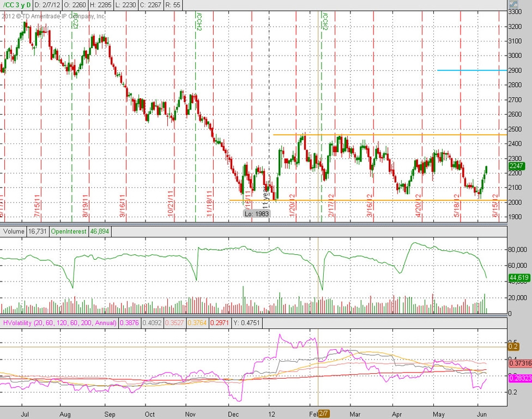The image size is (532, 419).
Task: Click the green 2247 last price bubble
Action: 516,166
